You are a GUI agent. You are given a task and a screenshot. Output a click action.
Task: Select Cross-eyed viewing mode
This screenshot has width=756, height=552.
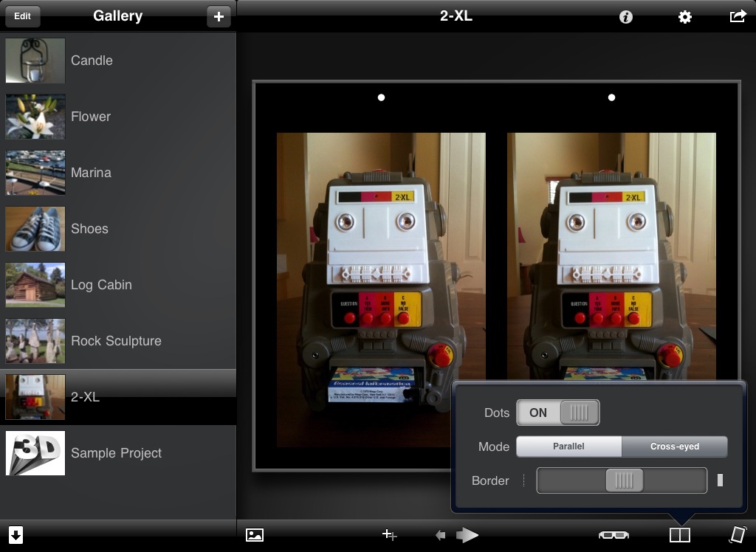(x=675, y=446)
